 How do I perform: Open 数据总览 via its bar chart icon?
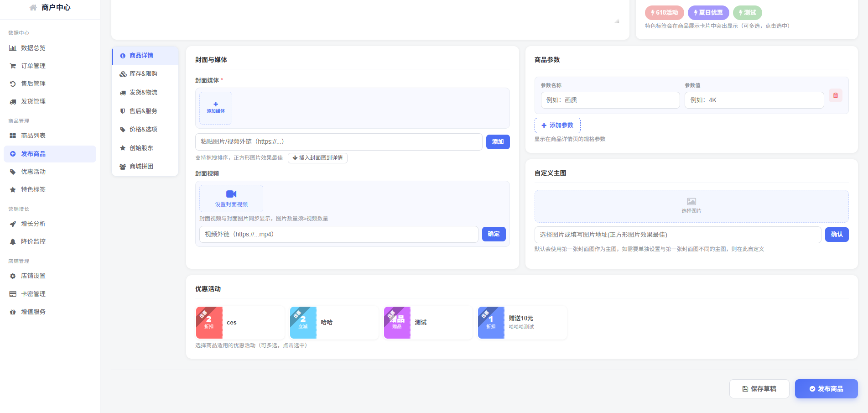(x=13, y=48)
